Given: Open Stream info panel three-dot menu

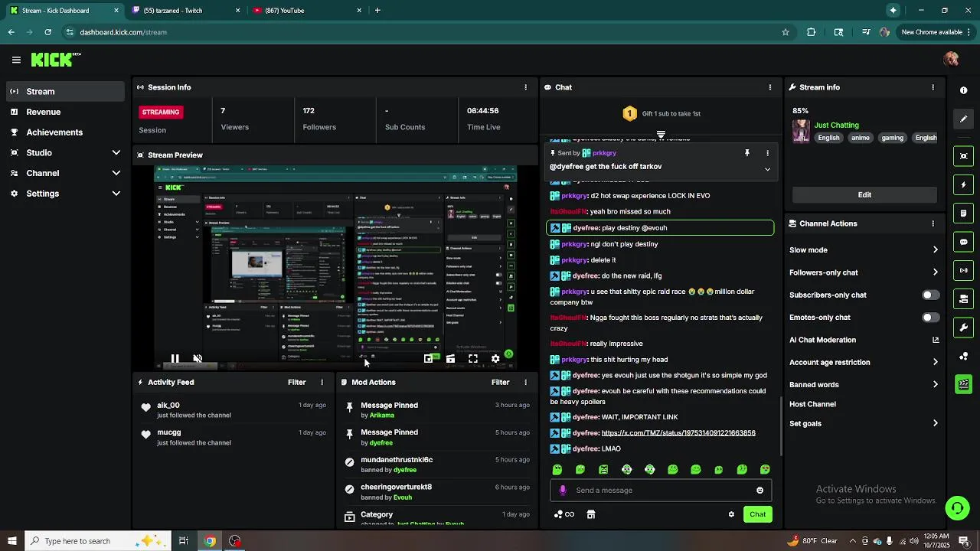Looking at the screenshot, I should point(933,87).
